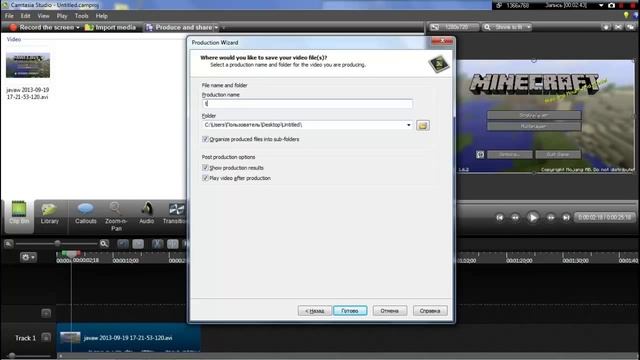Click the timeline zoom slider handle
Screen dimensions: 640x360
[58, 244]
